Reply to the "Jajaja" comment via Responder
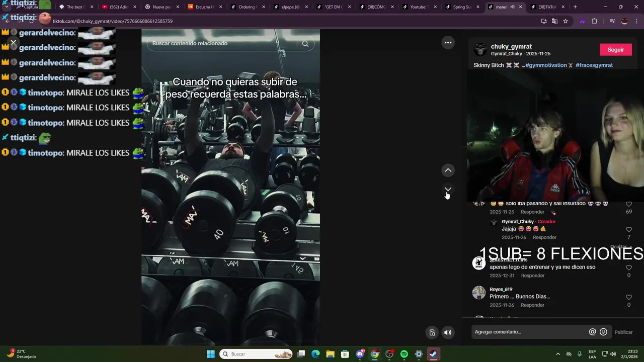The height and width of the screenshot is (362, 644). pos(544,237)
